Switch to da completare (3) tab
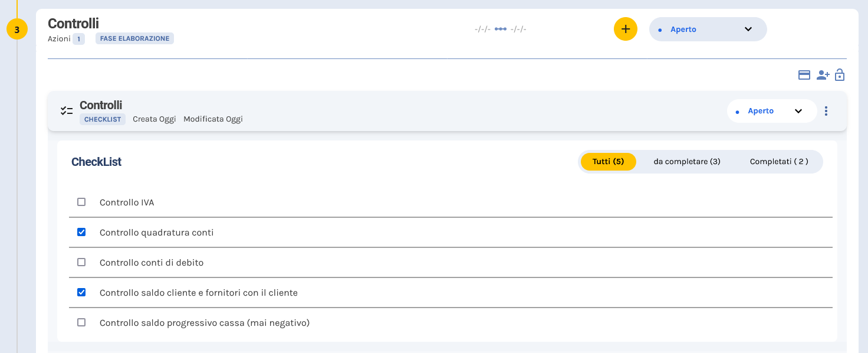This screenshot has width=868, height=353. (x=687, y=162)
